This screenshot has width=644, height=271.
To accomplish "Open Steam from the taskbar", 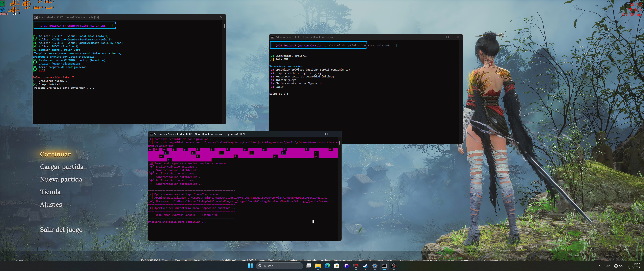I will click(365, 266).
